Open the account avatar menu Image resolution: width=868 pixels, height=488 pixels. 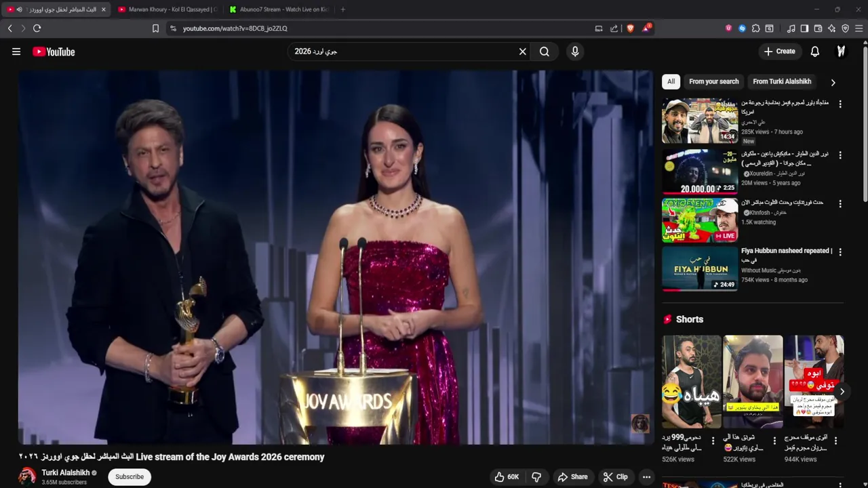(x=841, y=52)
